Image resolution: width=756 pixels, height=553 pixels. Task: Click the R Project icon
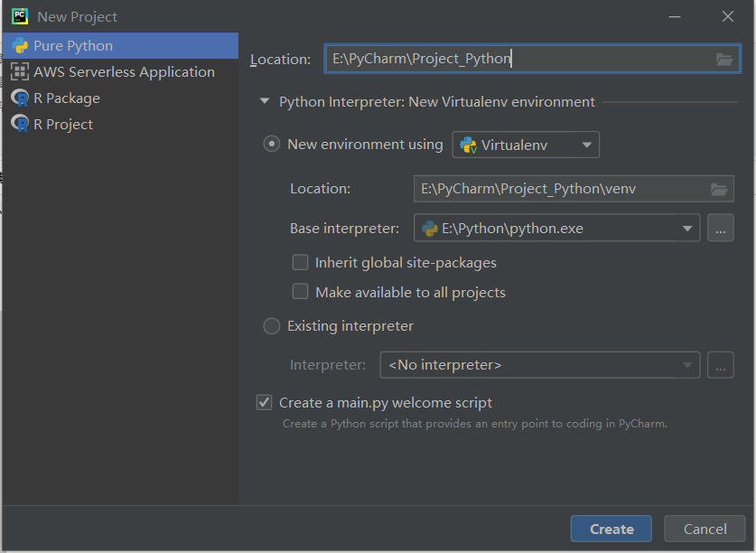[20, 125]
